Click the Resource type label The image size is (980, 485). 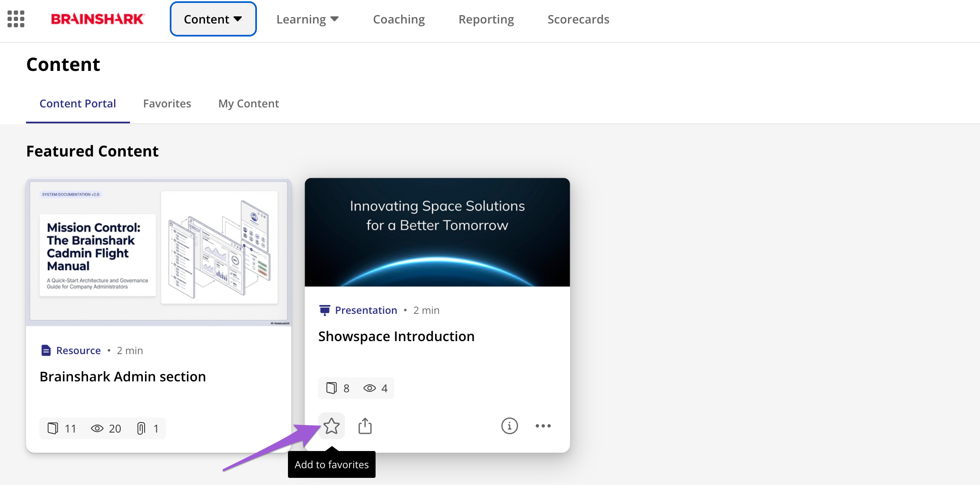[78, 350]
